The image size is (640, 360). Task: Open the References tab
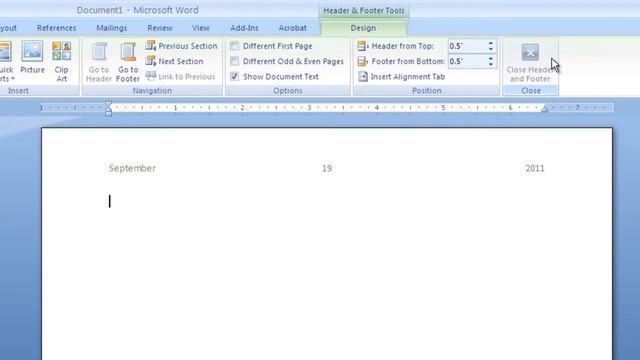(x=56, y=28)
